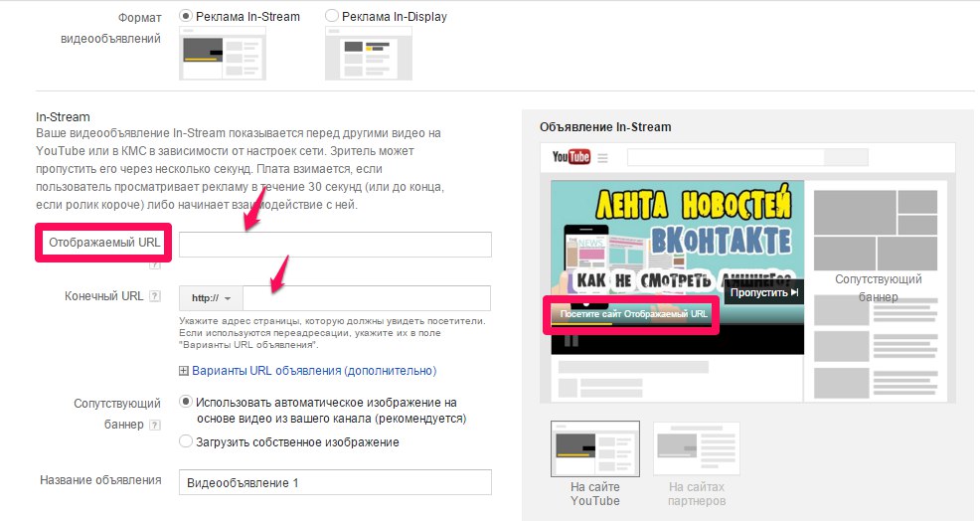This screenshot has height=521, width=980.
Task: Click the pause button in video preview
Action: (572, 341)
